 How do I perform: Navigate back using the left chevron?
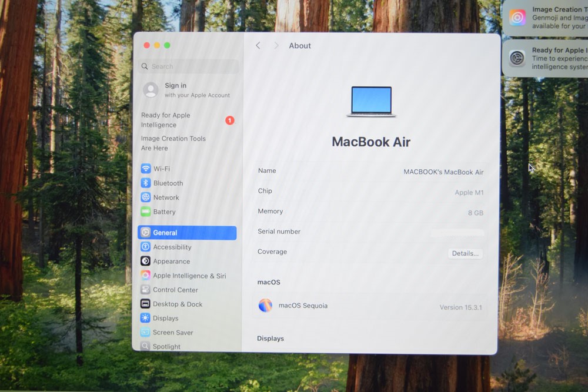click(x=258, y=45)
